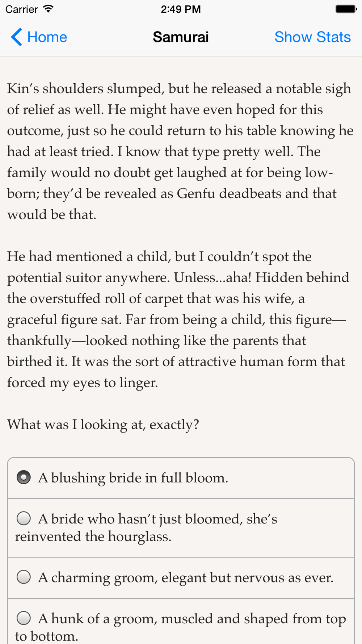Tap the paragraph starting 'Kin's shoulders slumped'
The width and height of the screenshot is (362, 644).
pos(180,151)
